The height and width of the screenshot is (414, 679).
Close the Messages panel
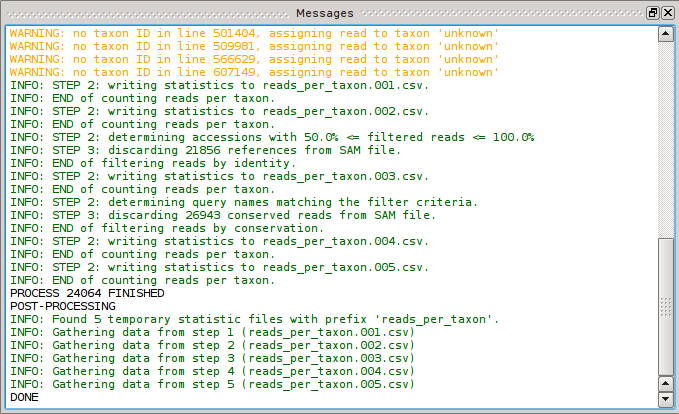[667, 13]
